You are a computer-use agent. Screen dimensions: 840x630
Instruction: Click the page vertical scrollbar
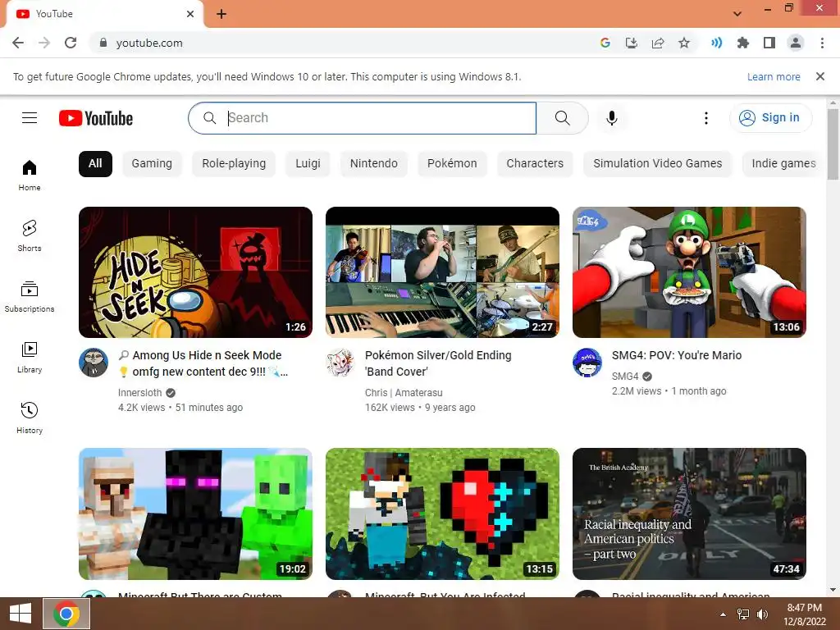(x=833, y=144)
